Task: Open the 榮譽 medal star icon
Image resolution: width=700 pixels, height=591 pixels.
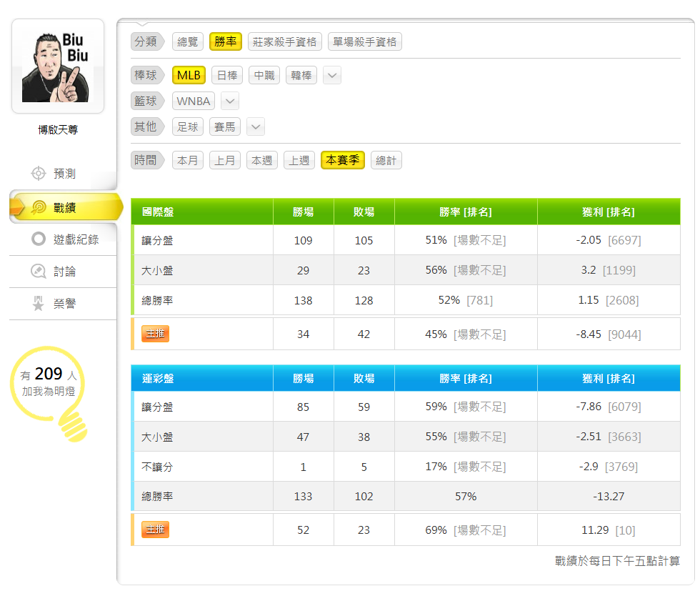Action: pos(39,303)
